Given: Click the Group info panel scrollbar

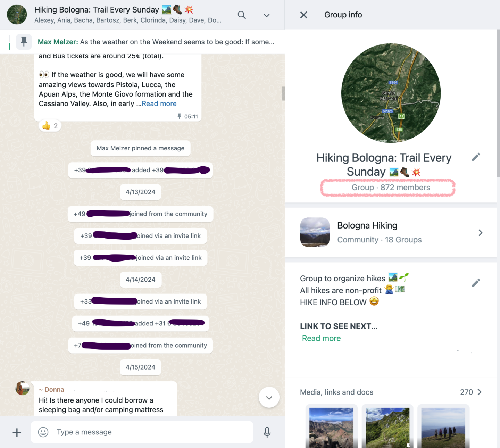Looking at the screenshot, I should coord(498,103).
